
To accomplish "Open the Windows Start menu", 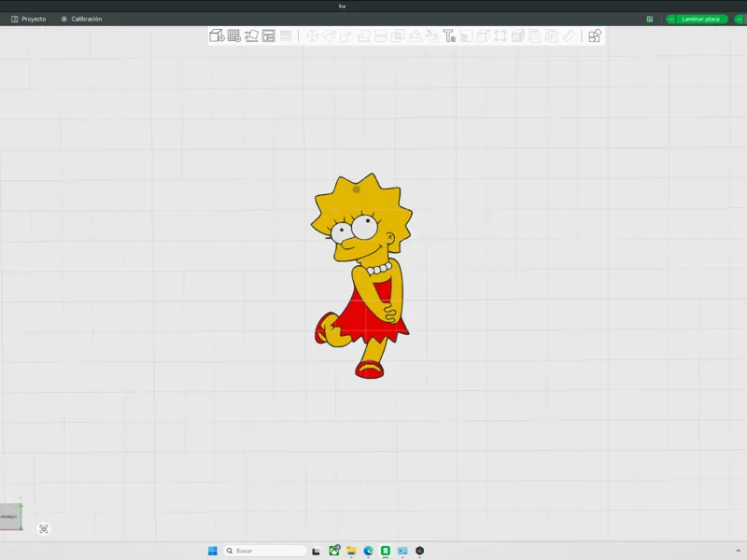I will (x=213, y=551).
